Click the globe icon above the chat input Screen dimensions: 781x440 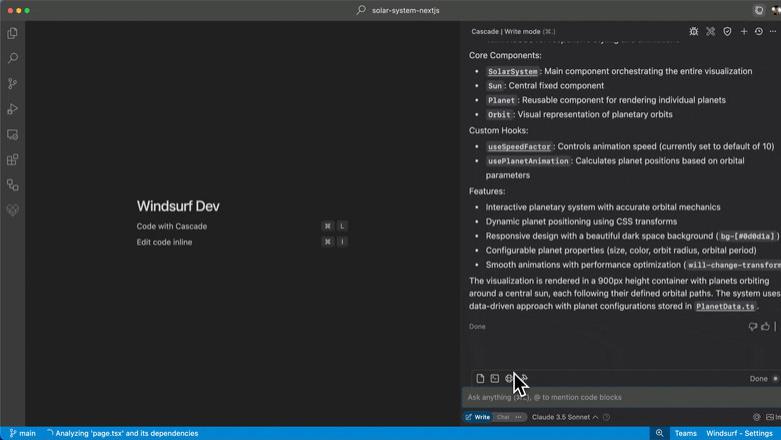(x=509, y=379)
